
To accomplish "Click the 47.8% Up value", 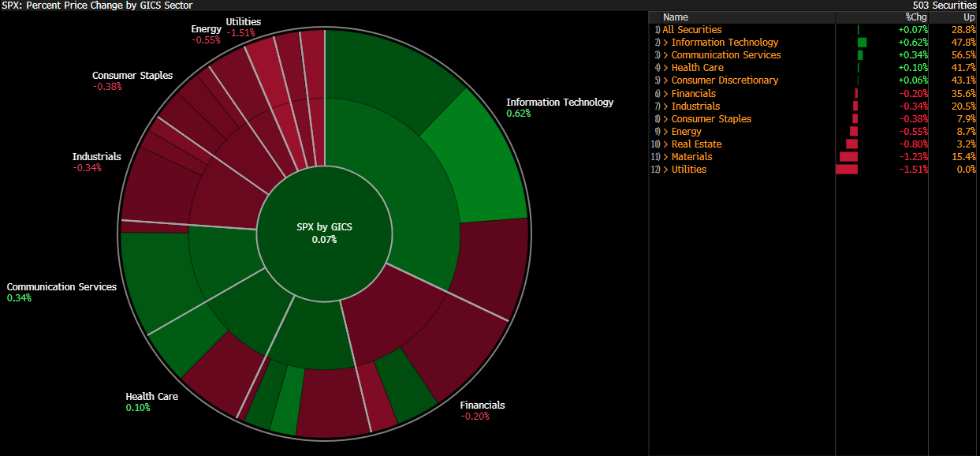I will click(963, 43).
